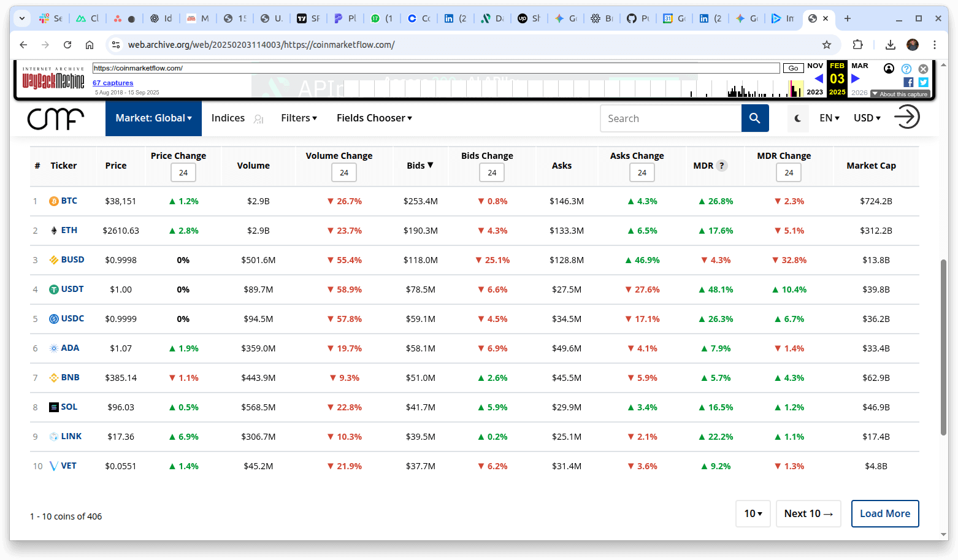
Task: Click the CMF site logo
Action: pos(56,118)
